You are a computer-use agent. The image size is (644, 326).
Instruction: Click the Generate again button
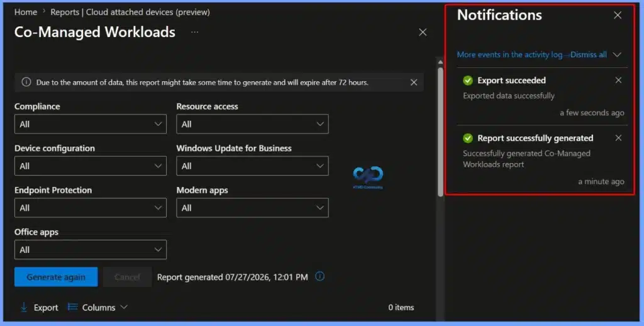point(56,277)
